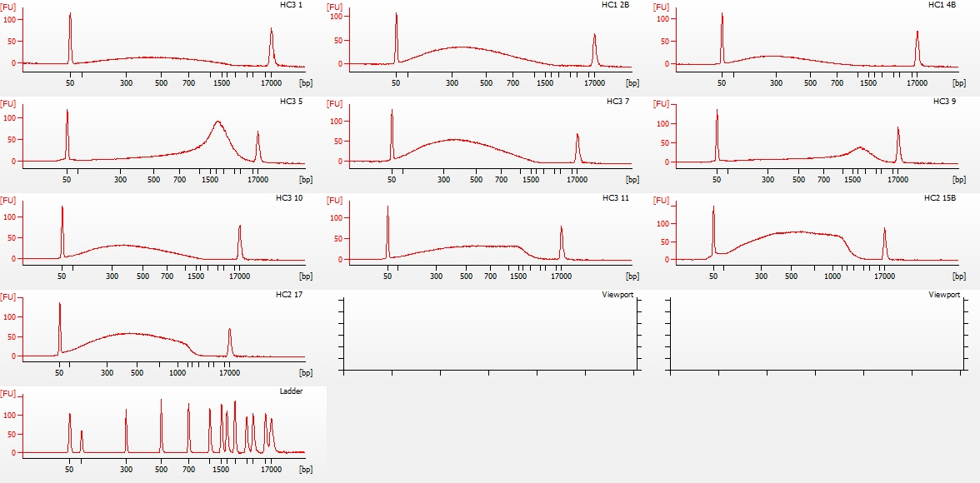This screenshot has height=483, width=980.
Task: Click the [FU] axis label on HC3 10
Action: (7, 201)
